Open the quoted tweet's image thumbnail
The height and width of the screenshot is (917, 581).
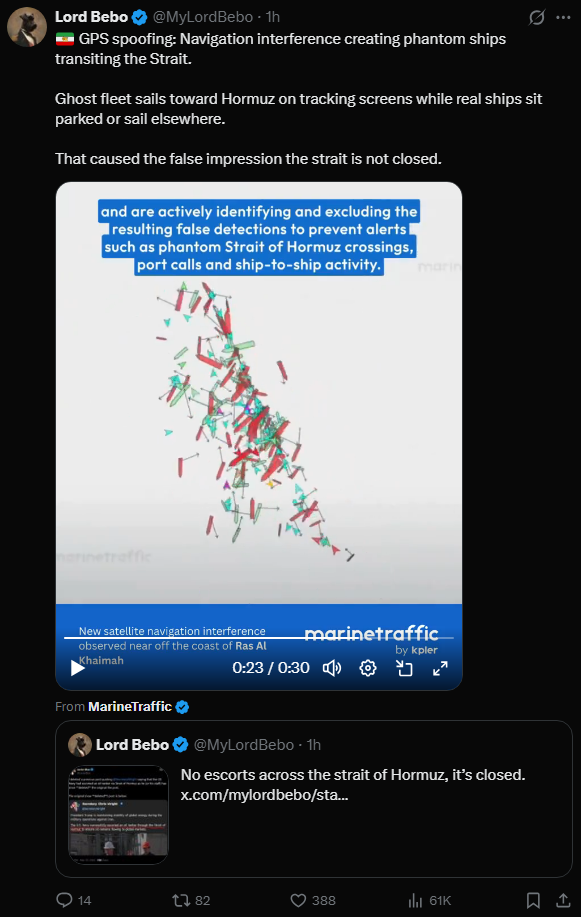tap(118, 814)
